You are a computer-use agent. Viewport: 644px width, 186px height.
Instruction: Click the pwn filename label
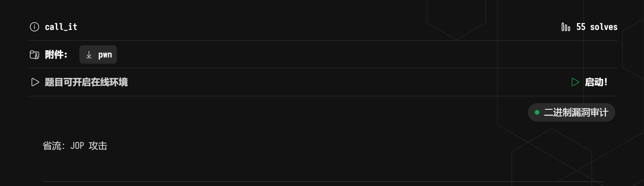click(105, 55)
